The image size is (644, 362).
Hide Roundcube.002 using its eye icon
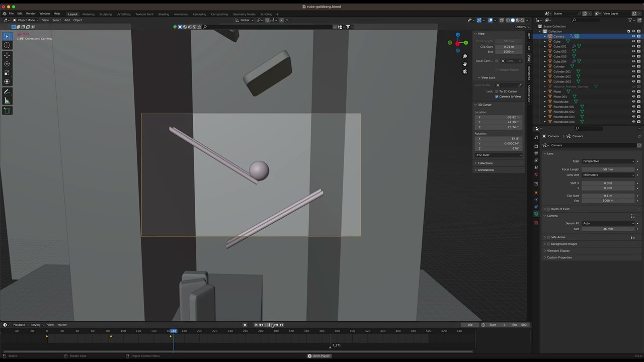click(633, 112)
